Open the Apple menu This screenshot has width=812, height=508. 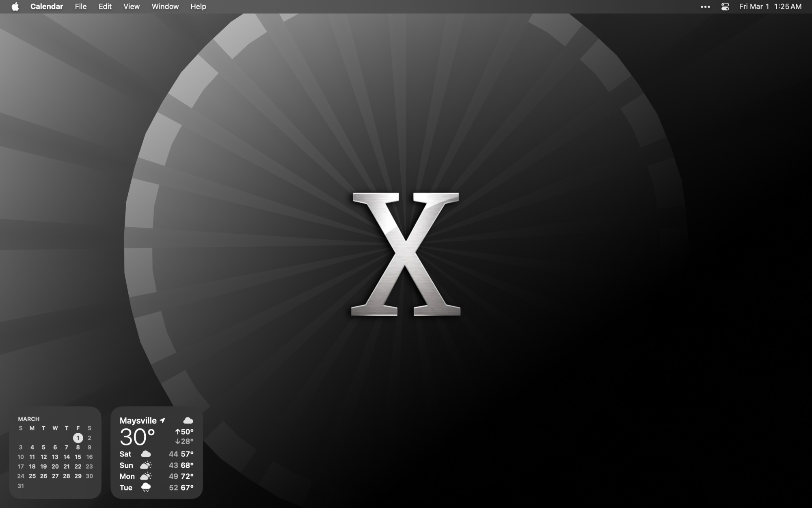[15, 7]
